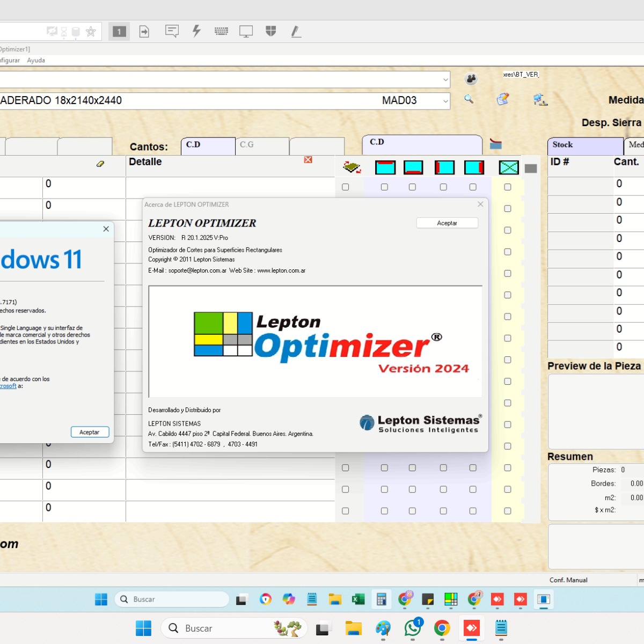Toggle last row checkbox in yellow column

point(508,511)
